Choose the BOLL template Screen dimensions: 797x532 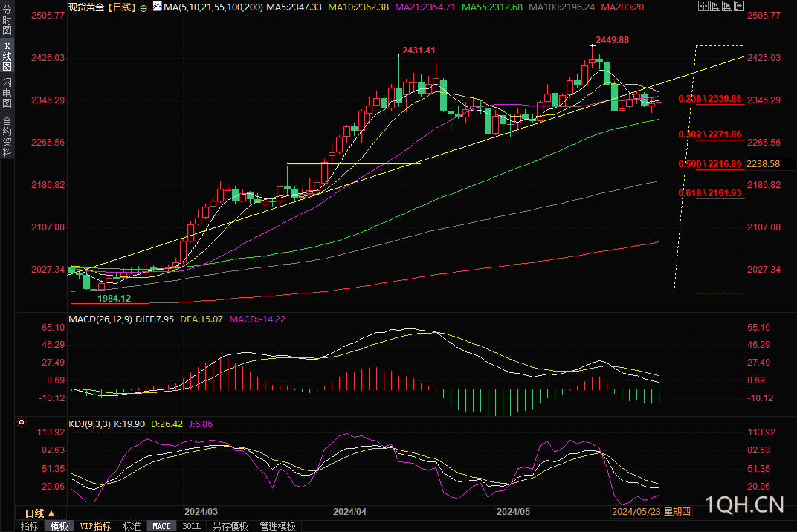point(192,526)
